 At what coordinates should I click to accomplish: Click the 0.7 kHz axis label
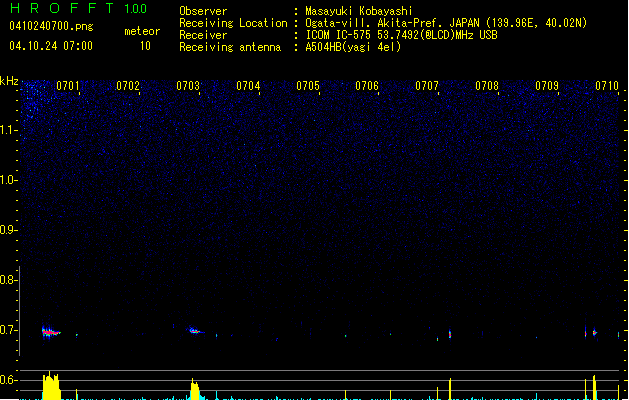(9, 330)
